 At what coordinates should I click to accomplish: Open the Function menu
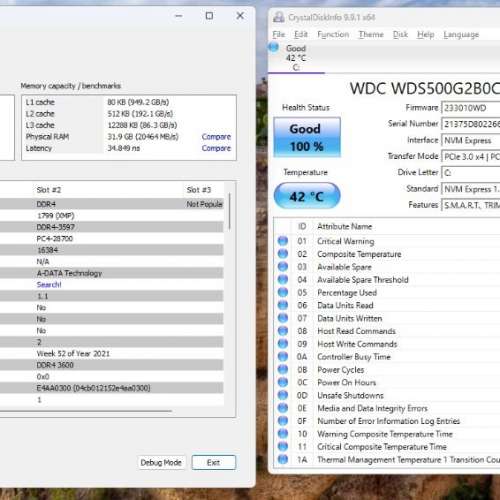tap(333, 34)
